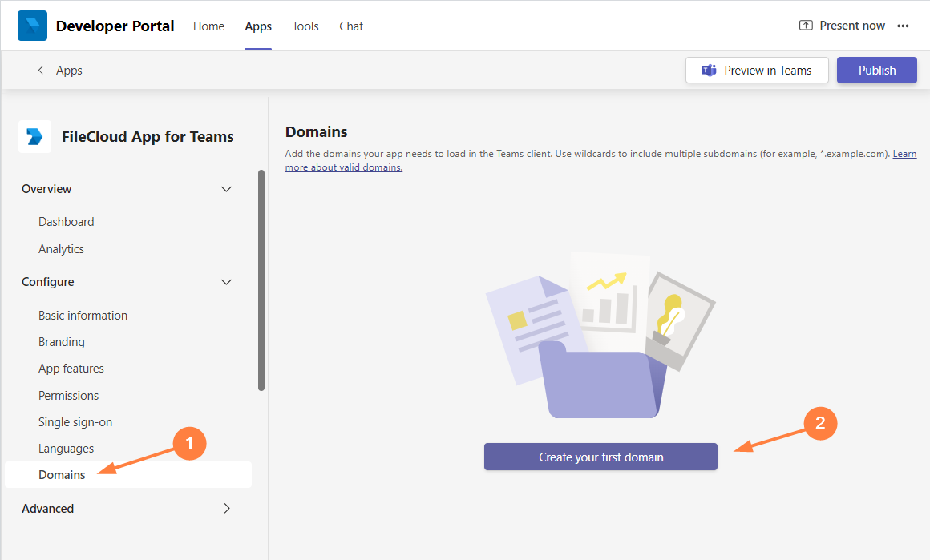Click the FileCloud App for Teams icon

(34, 137)
